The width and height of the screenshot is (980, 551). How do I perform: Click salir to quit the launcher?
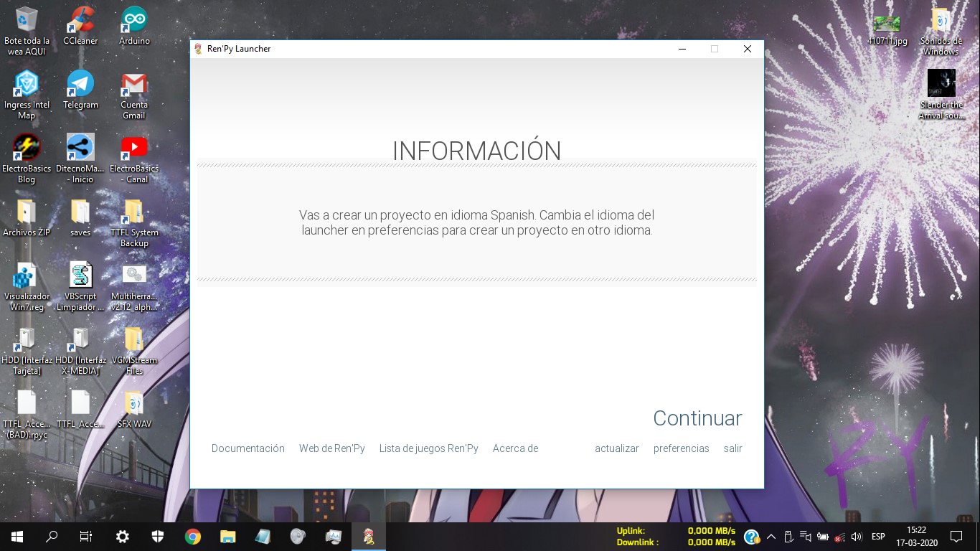click(x=732, y=448)
